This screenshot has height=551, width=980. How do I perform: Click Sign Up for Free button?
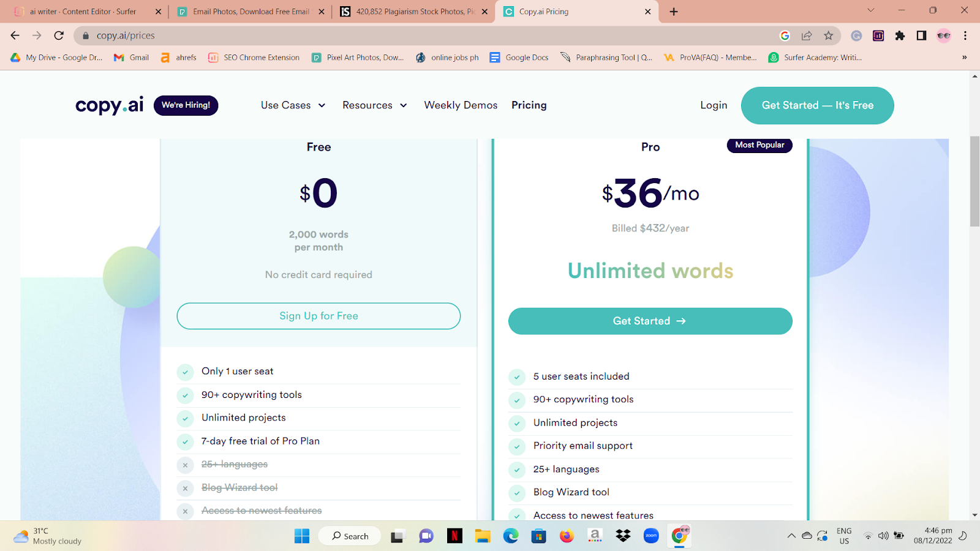[x=318, y=316]
